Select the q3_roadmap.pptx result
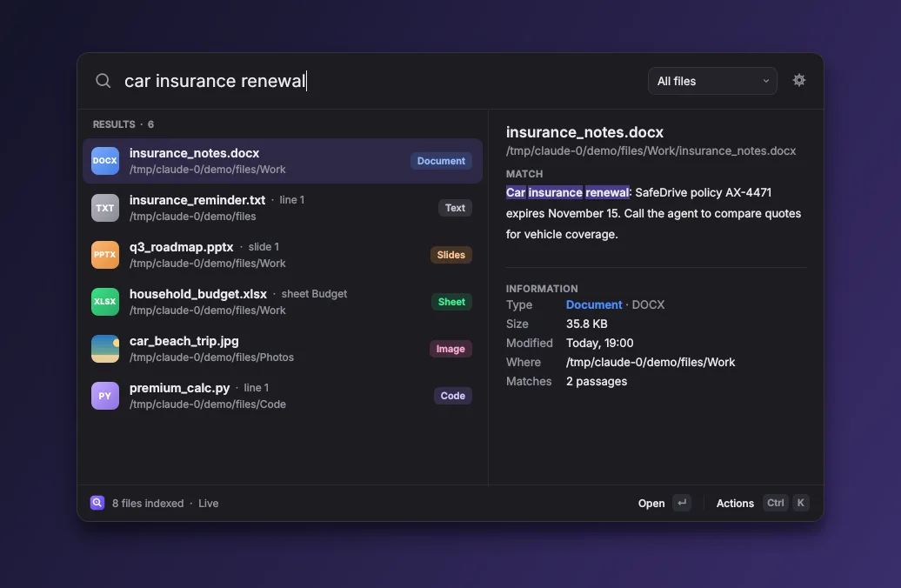This screenshot has height=588, width=901. (x=283, y=255)
